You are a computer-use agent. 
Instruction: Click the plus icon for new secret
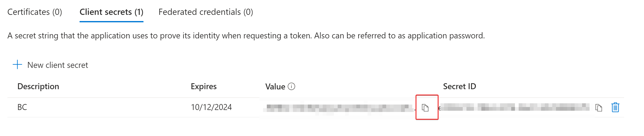17,64
